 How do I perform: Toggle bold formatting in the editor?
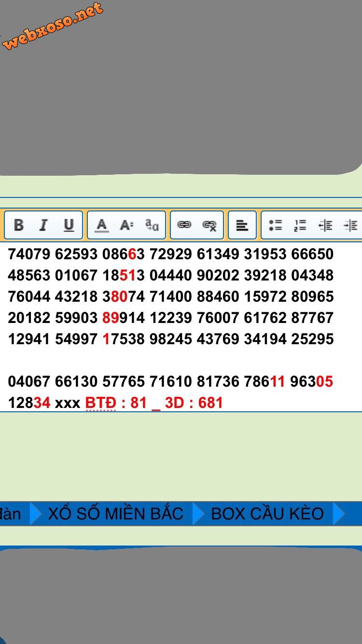19,225
